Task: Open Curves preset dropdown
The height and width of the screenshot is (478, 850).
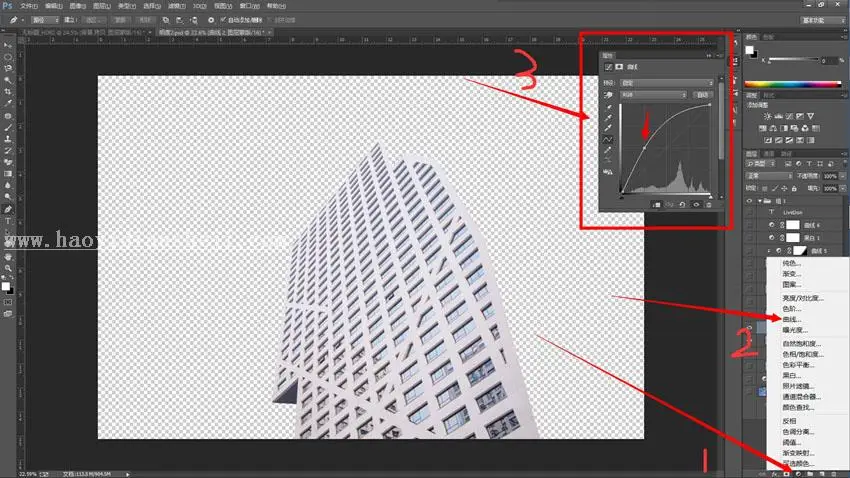Action: (x=667, y=83)
